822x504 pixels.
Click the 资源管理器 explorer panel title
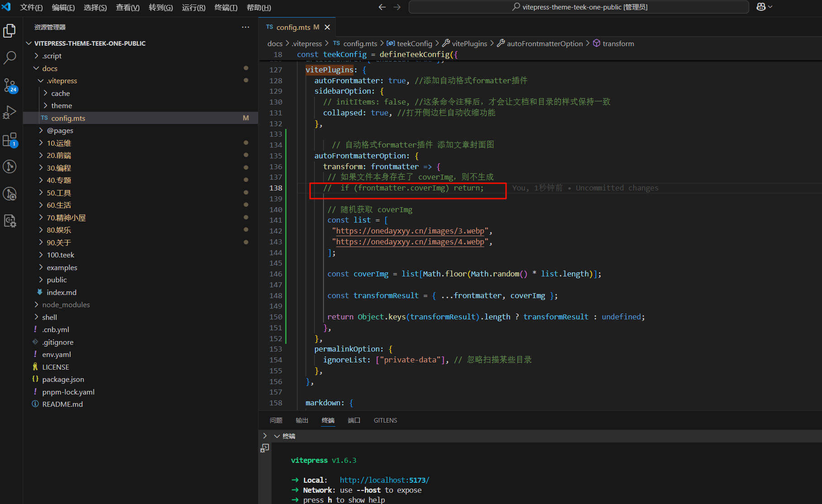(50, 27)
